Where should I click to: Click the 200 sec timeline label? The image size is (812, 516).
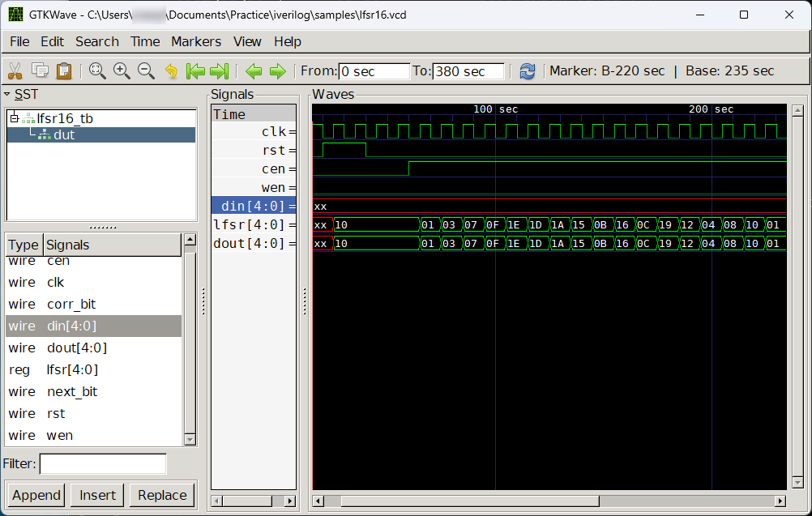(711, 109)
